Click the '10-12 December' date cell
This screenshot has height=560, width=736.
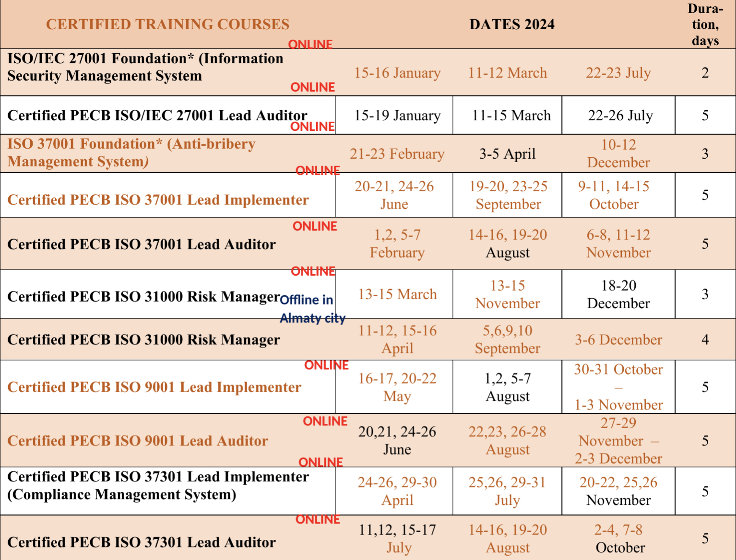coord(618,153)
